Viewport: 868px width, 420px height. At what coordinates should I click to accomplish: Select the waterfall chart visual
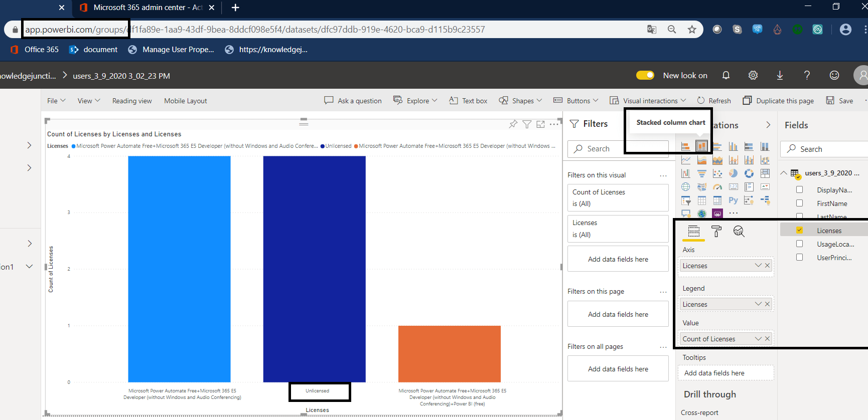click(685, 173)
